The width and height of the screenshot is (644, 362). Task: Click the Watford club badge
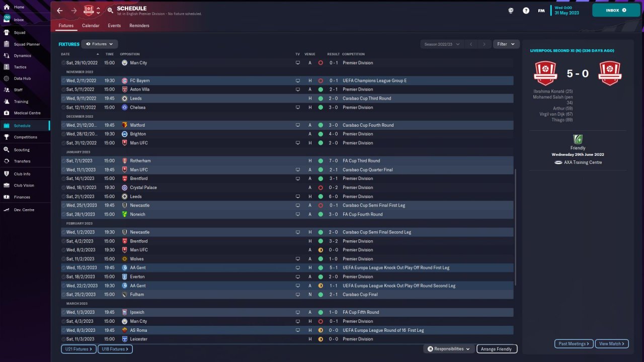click(125, 125)
